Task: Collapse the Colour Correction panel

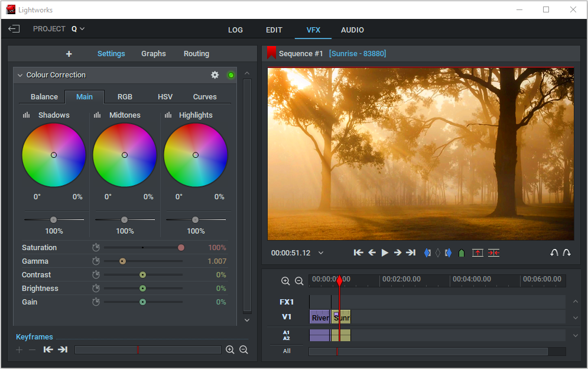Action: 20,75
